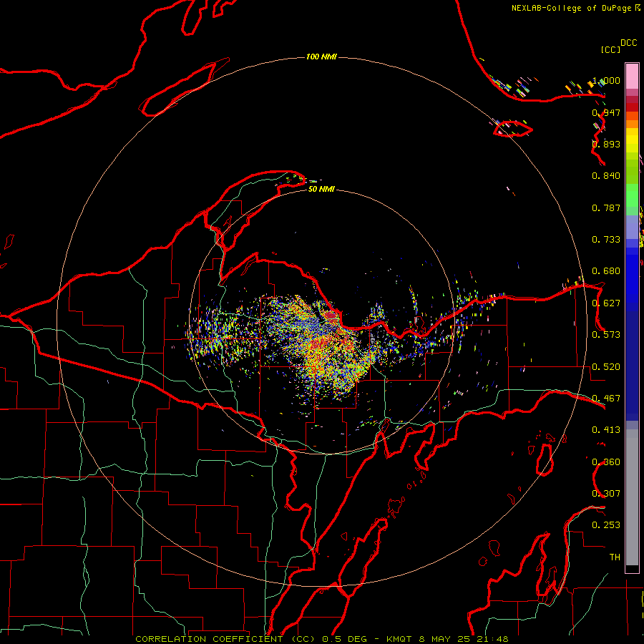Click the 0.680 scale value

[606, 271]
